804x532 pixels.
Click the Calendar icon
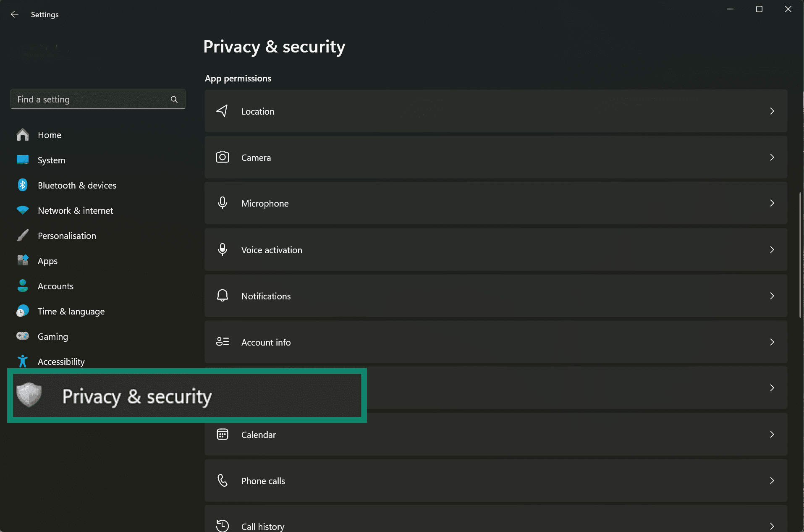tap(222, 434)
